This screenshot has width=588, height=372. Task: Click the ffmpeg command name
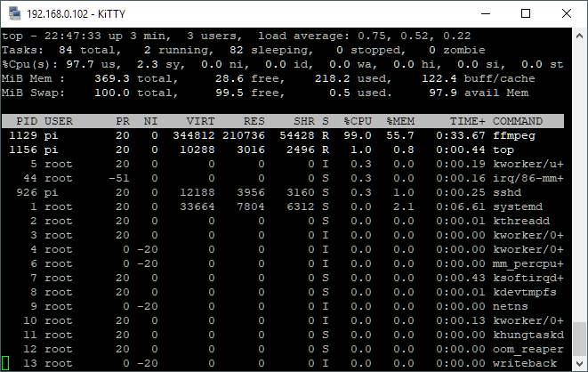click(x=514, y=136)
